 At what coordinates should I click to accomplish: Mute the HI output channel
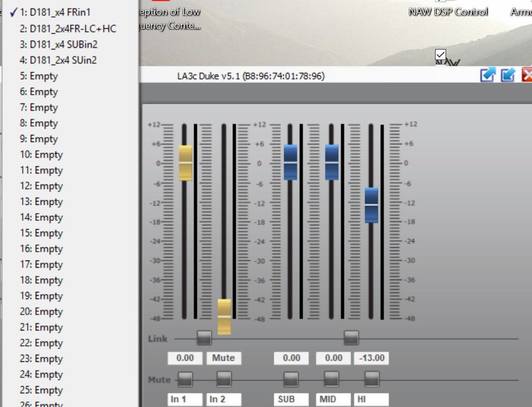pos(372,379)
